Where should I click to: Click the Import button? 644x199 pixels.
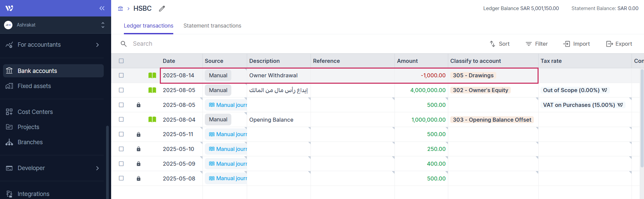point(577,44)
